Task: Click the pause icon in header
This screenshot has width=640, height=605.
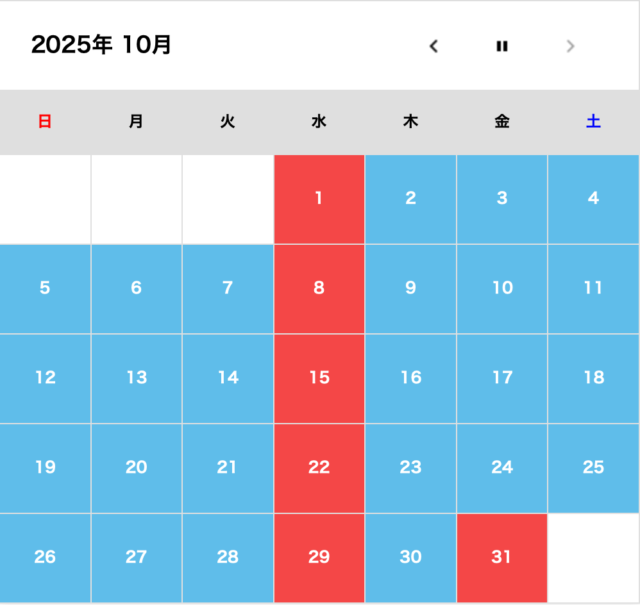Action: coord(502,46)
